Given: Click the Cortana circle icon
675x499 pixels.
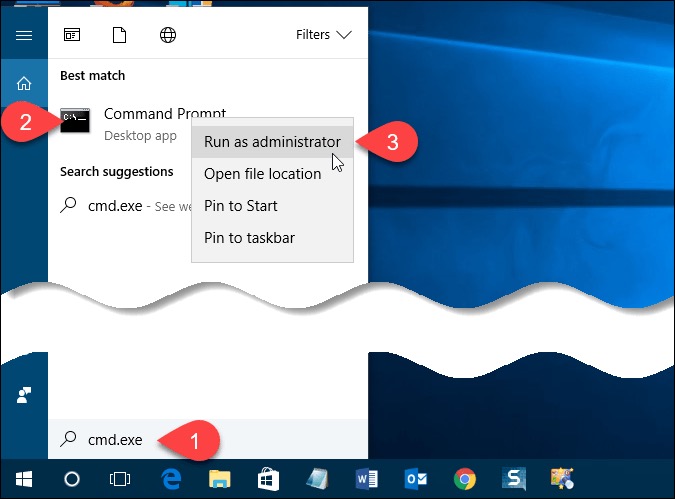Looking at the screenshot, I should coord(72,479).
